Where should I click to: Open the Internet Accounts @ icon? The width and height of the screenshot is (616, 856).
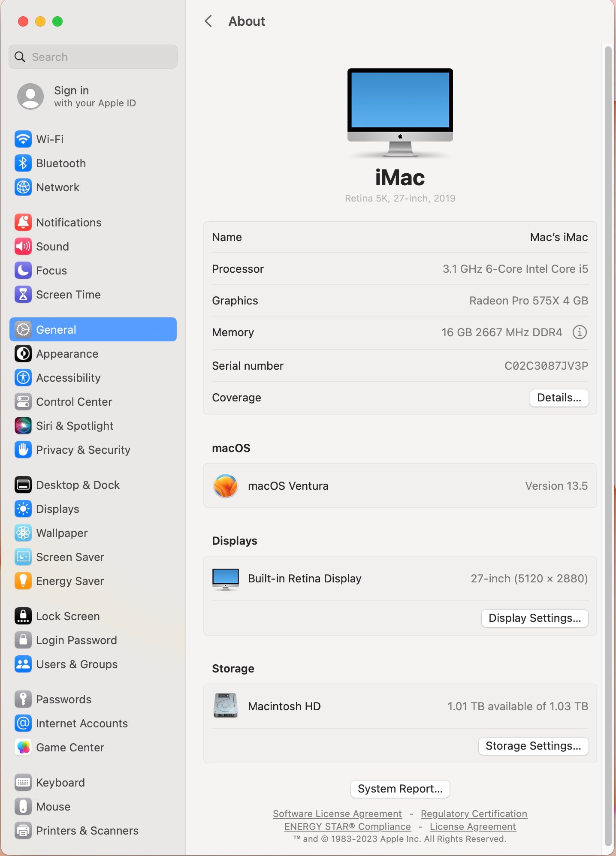(23, 723)
